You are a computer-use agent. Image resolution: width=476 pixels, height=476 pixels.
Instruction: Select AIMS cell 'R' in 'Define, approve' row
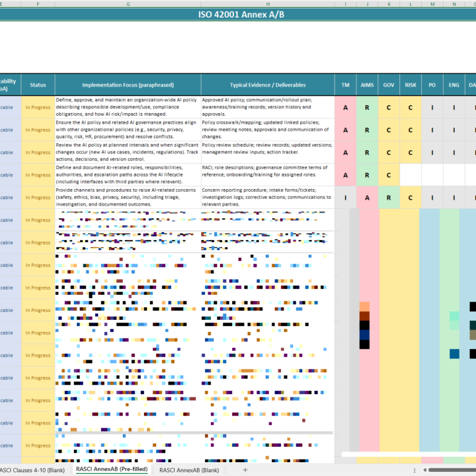point(367,108)
